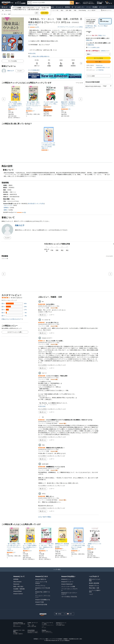Click the トップへ戻る back-to-top bar
Image resolution: width=114 pixels, height=644 pixels.
pyautogui.click(x=57, y=570)
